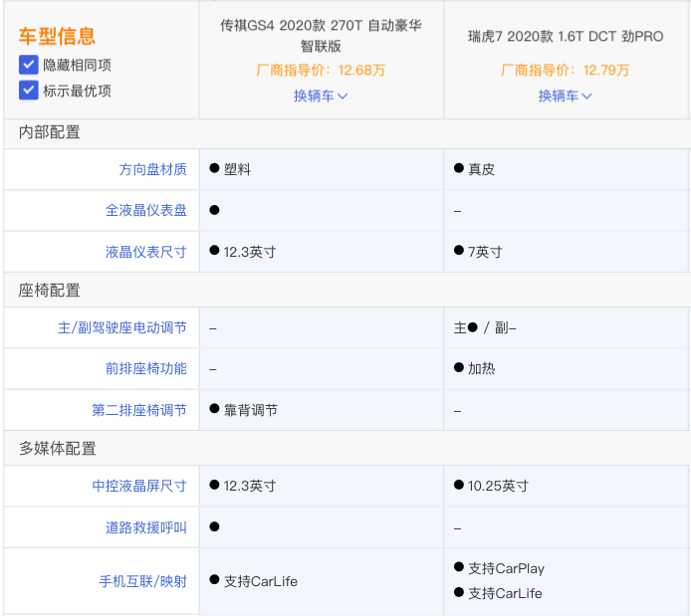Toggle the 隐藏相同项 checkbox
This screenshot has height=616, width=691.
pyautogui.click(x=28, y=65)
